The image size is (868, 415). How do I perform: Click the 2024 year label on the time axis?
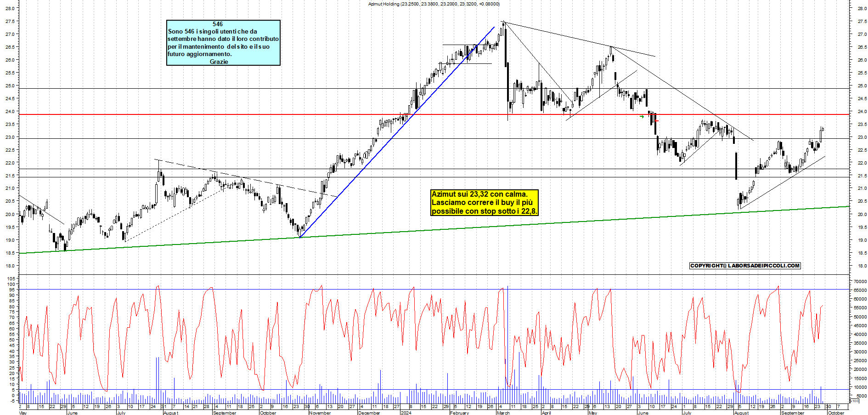tap(406, 413)
